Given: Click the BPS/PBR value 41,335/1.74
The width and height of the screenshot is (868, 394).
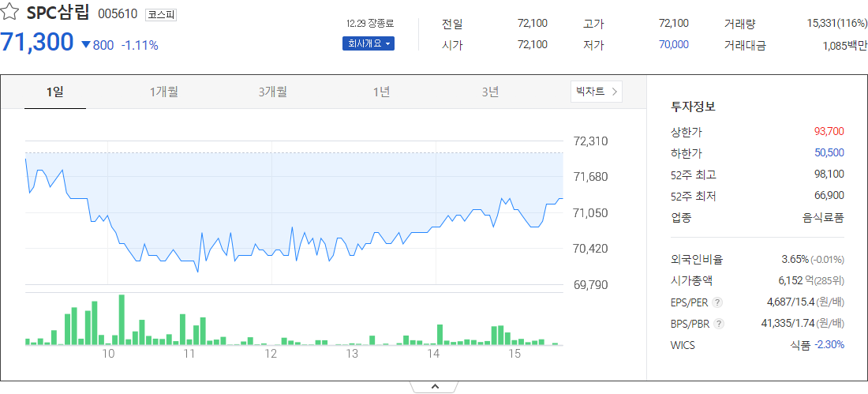Looking at the screenshot, I should tap(788, 324).
